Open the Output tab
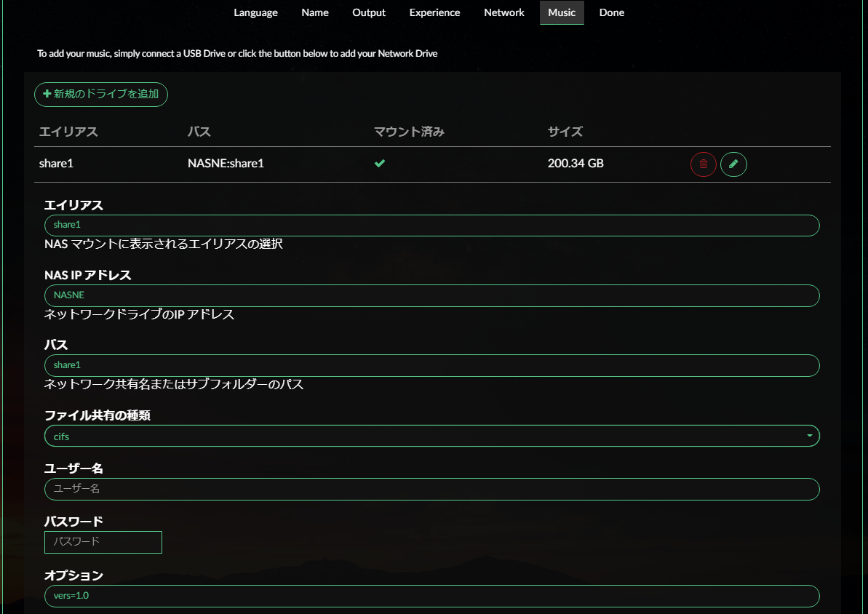The image size is (868, 614). (x=369, y=12)
